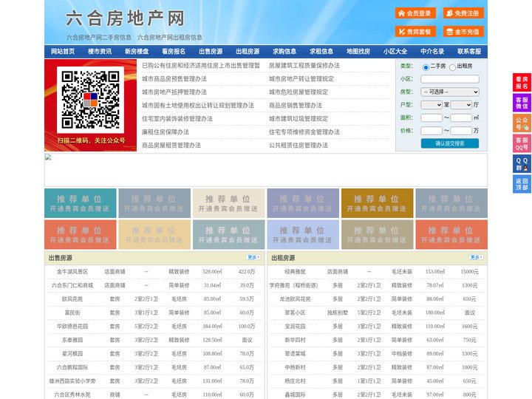The image size is (532, 399).
Task: Focus the 小区 input field
Action: click(x=449, y=79)
